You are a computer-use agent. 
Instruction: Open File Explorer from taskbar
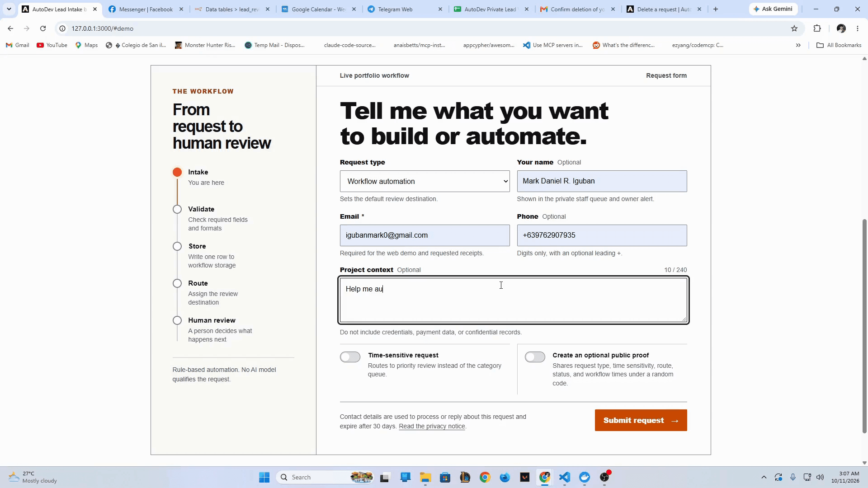[x=425, y=477]
